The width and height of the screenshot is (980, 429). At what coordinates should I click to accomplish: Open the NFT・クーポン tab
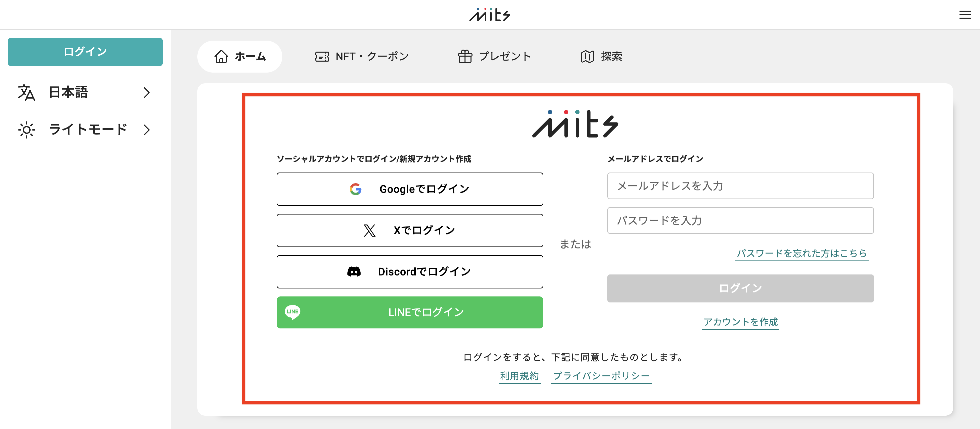point(362,57)
